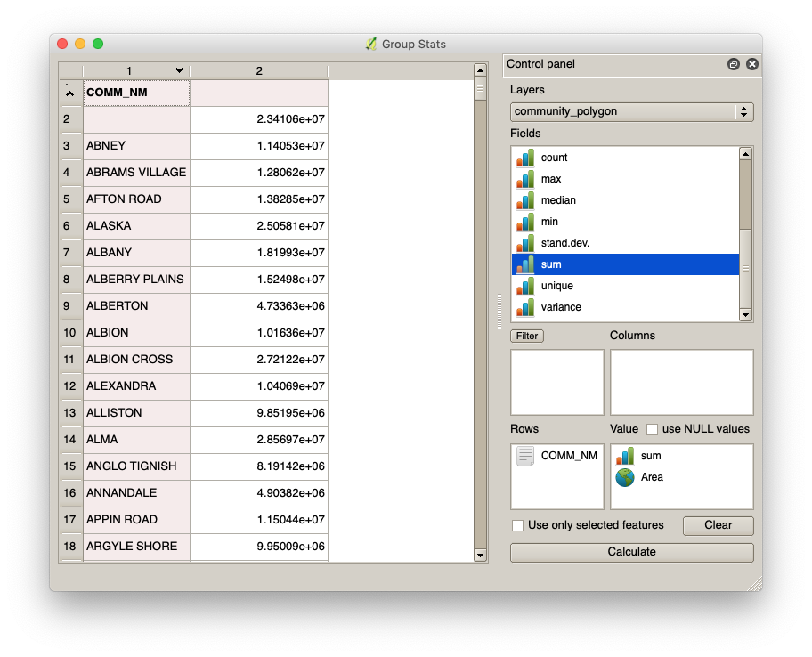Click COMM_NM text icon in Rows box
The width and height of the screenshot is (812, 657).
pyautogui.click(x=525, y=456)
